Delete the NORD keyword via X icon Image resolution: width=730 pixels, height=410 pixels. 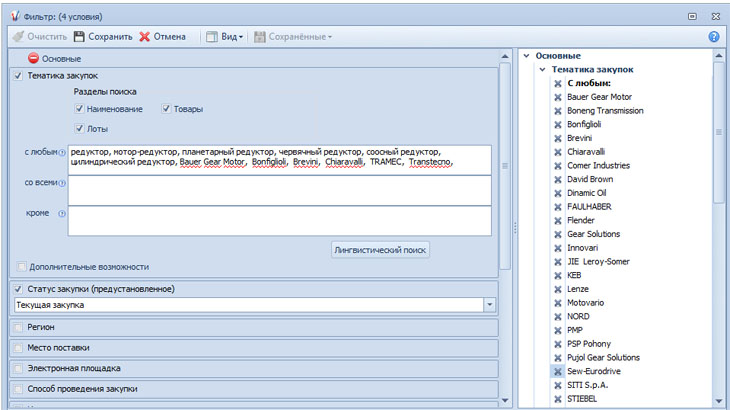click(x=558, y=316)
